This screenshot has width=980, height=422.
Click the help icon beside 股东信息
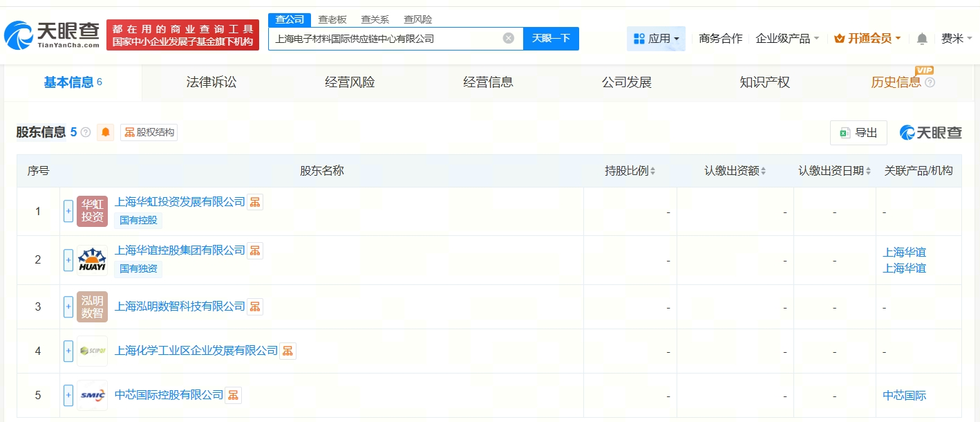86,132
